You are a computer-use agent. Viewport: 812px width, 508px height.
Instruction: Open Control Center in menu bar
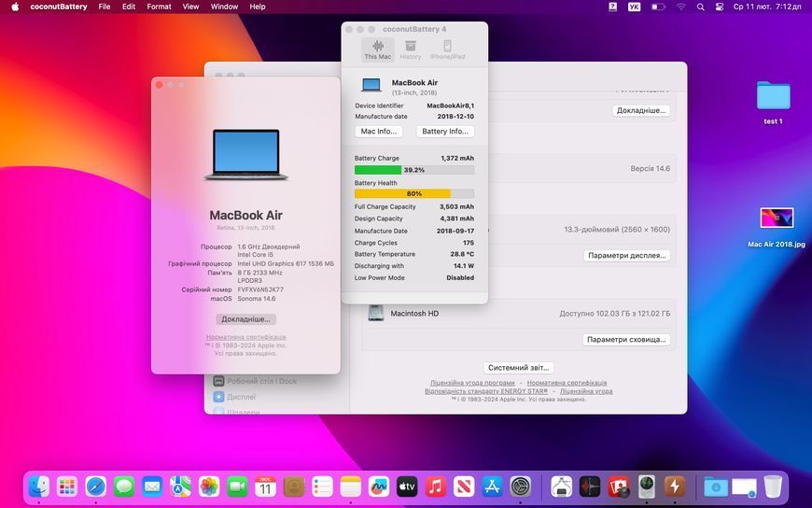click(x=720, y=7)
